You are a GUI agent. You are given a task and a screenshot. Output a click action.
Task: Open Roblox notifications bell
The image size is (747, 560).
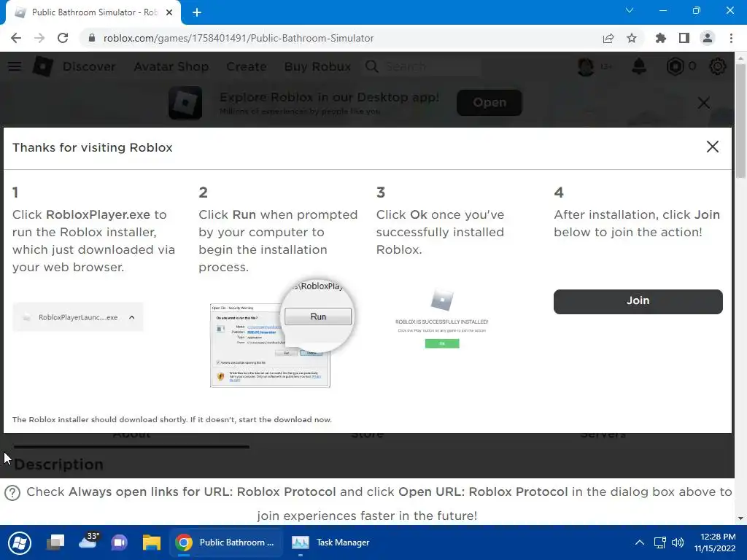(639, 66)
